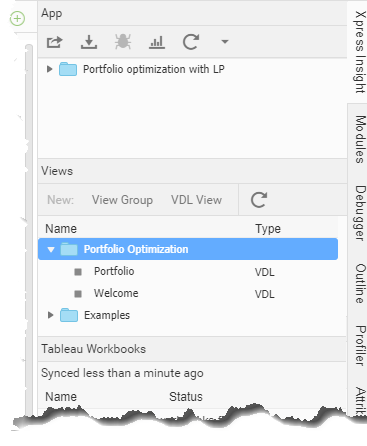Click the publish app share icon
The width and height of the screenshot is (367, 446).
(x=55, y=42)
